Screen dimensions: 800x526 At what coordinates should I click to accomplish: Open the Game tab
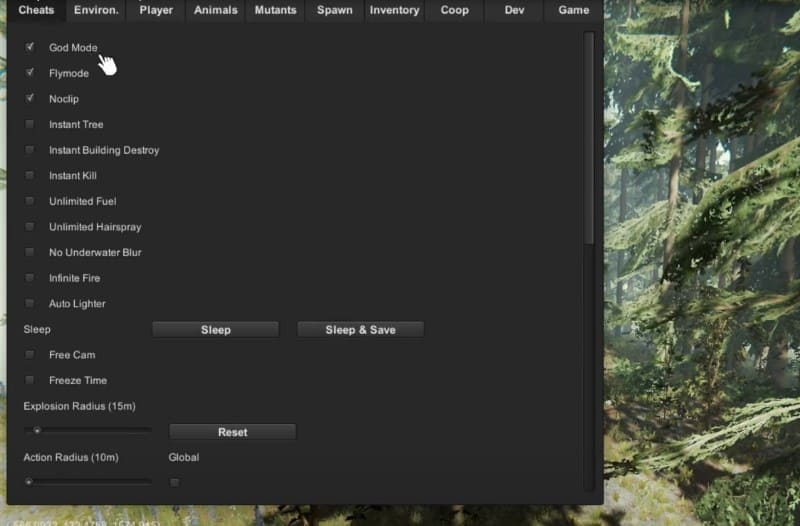[573, 10]
